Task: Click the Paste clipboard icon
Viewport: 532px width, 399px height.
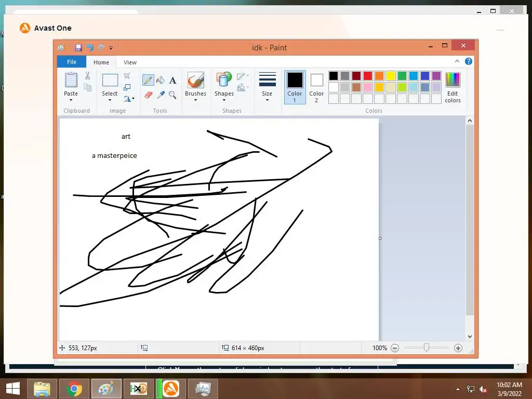Action: click(71, 79)
